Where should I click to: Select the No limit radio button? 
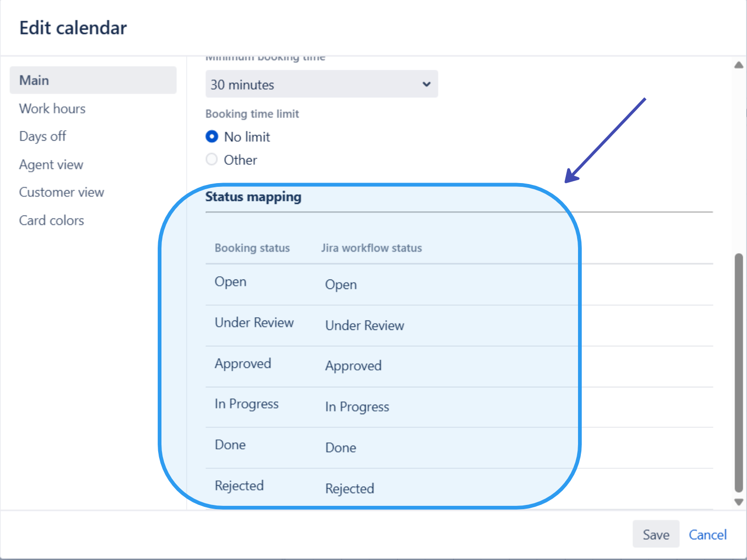click(x=212, y=136)
